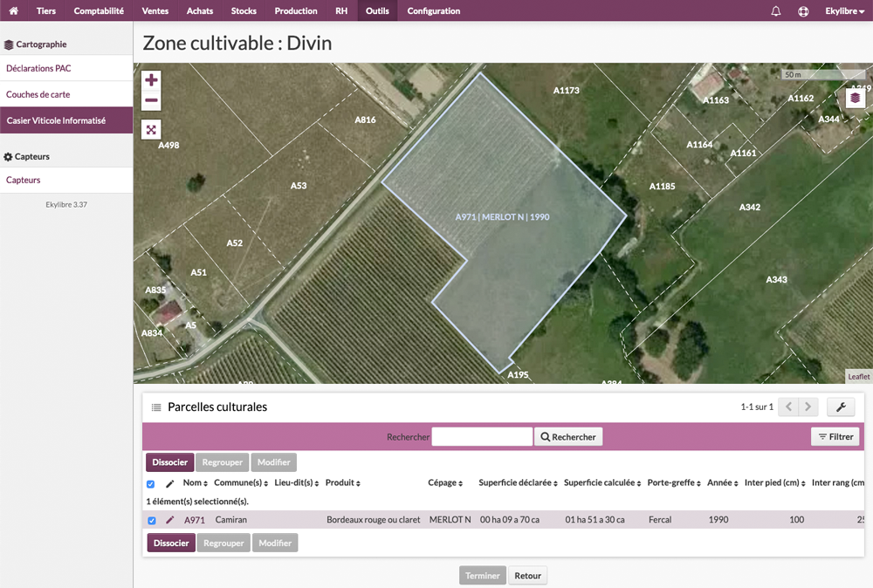Select the A971 MERLOT N parcel polygon
This screenshot has width=873, height=588.
click(502, 217)
